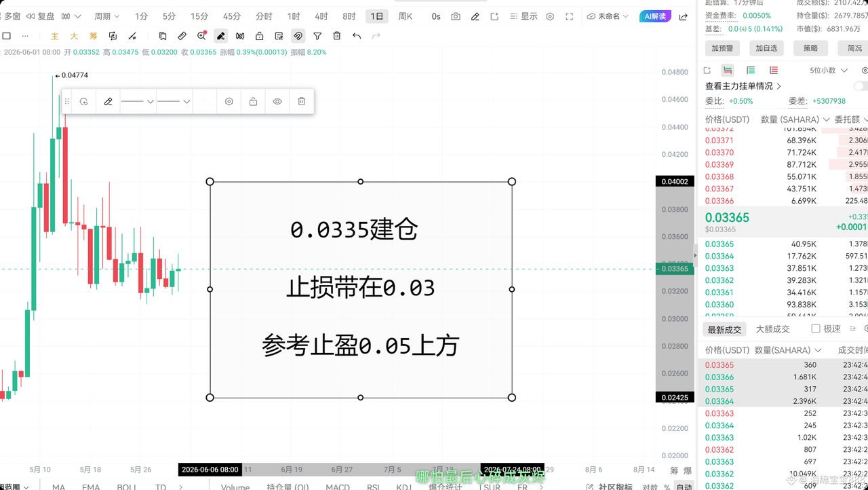The width and height of the screenshot is (868, 490).
Task: Open the 周期 period dropdown
Action: [x=106, y=16]
